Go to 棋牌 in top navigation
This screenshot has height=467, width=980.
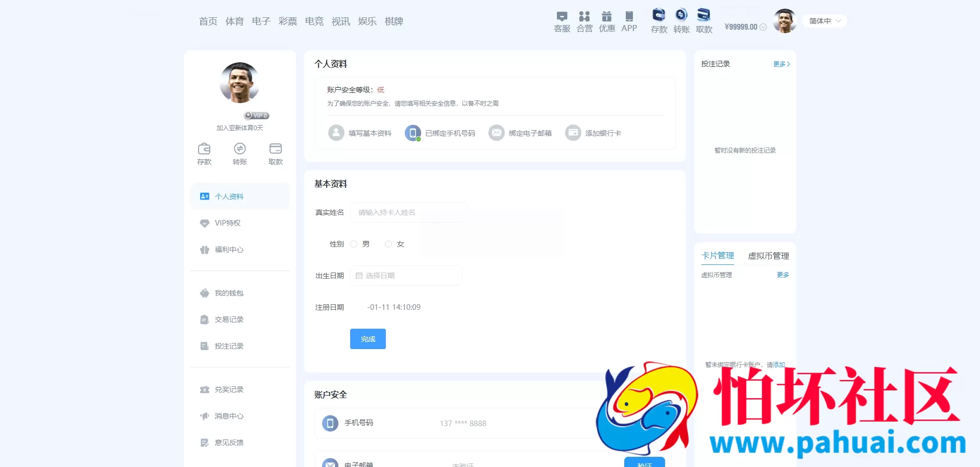tap(394, 21)
